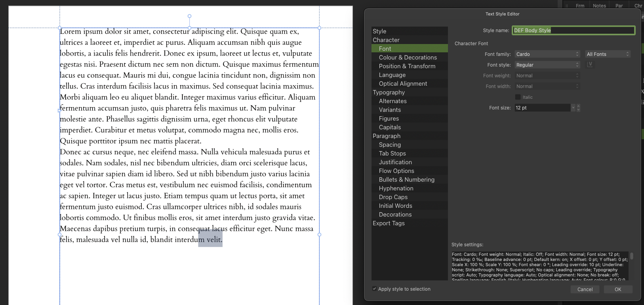Open Position & Transform settings
This screenshot has width=644, height=305.
[x=410, y=66]
